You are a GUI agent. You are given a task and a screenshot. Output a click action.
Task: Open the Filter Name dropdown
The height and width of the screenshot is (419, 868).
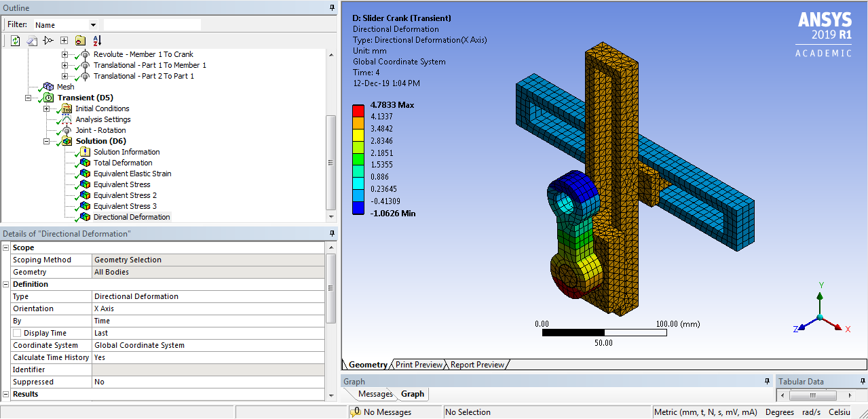click(93, 23)
